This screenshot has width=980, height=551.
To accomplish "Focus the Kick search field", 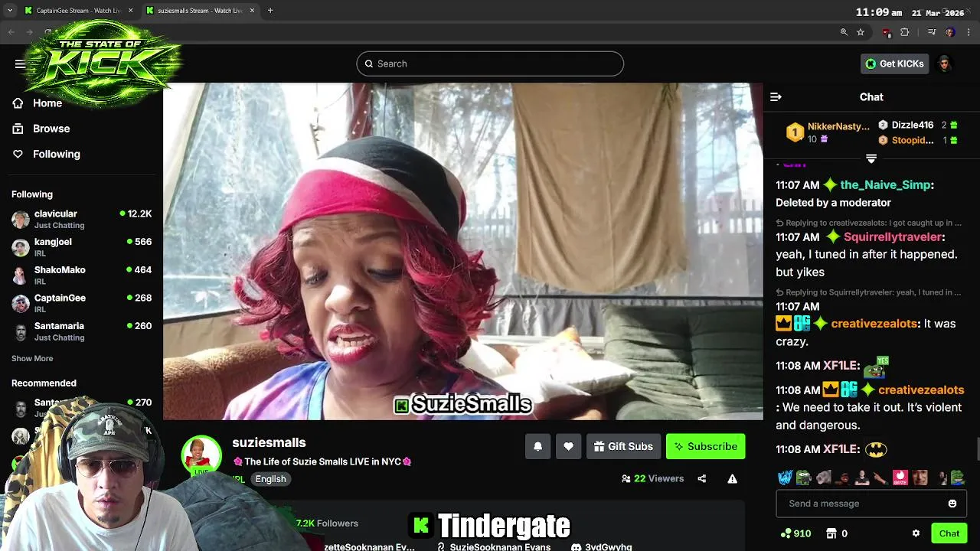I will coord(490,64).
